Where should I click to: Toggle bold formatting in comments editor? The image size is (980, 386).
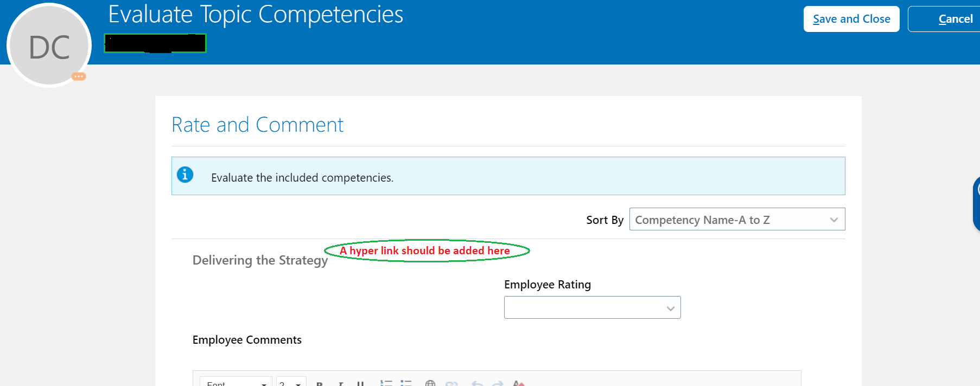point(319,383)
